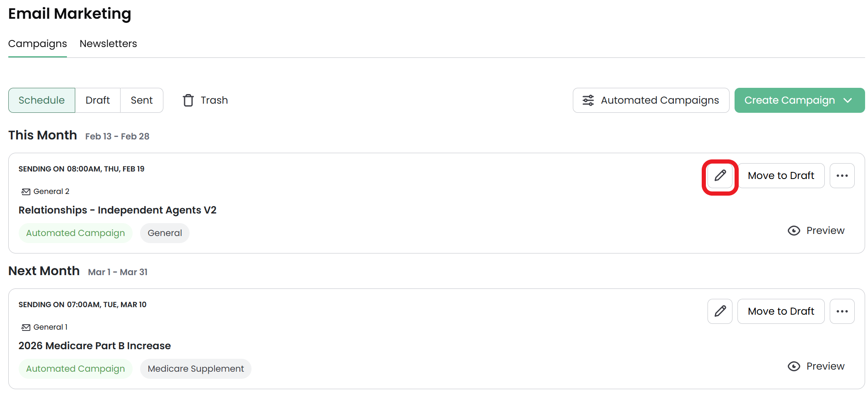
Task: Select the Campaigns tab
Action: 37,44
